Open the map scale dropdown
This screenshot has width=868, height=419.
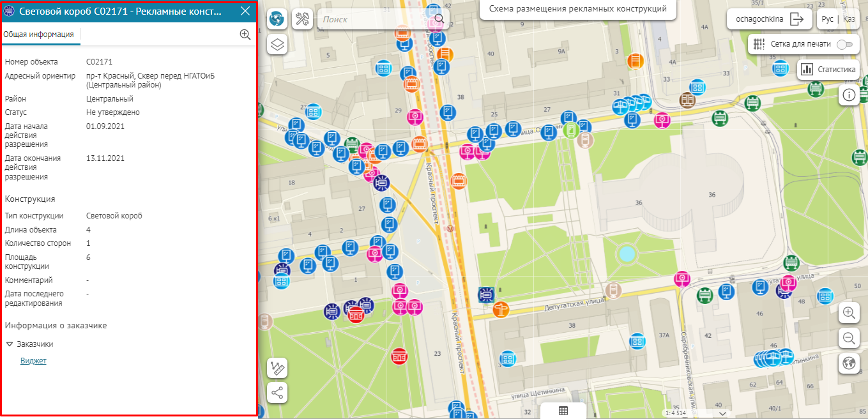pos(722,413)
